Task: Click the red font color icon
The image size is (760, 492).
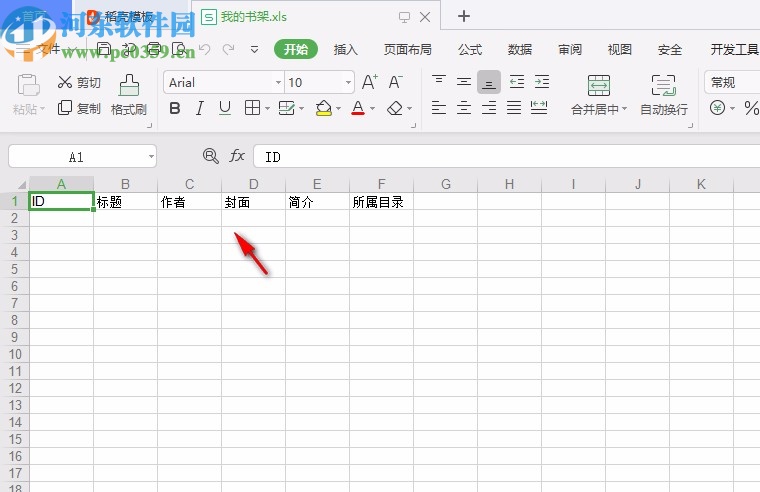Action: point(358,108)
